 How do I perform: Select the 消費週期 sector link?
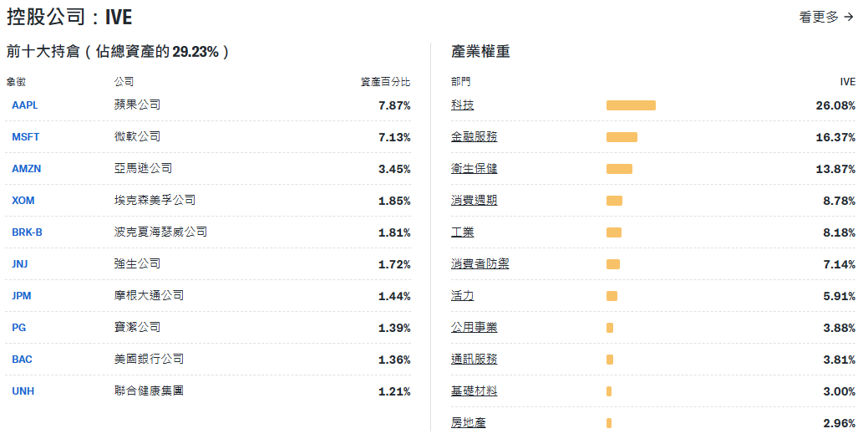pos(475,201)
